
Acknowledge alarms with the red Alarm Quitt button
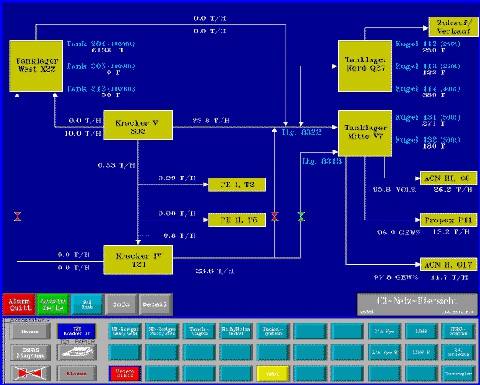(19, 305)
